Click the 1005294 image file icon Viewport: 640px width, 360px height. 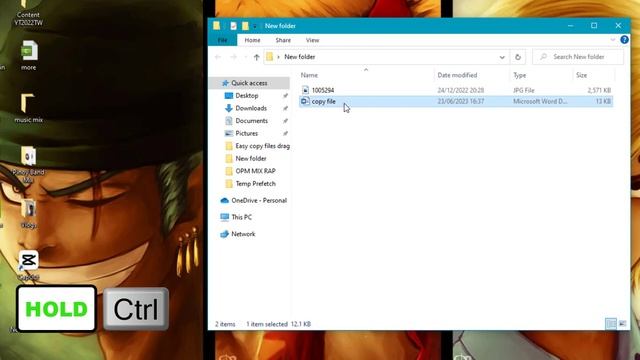(x=305, y=90)
